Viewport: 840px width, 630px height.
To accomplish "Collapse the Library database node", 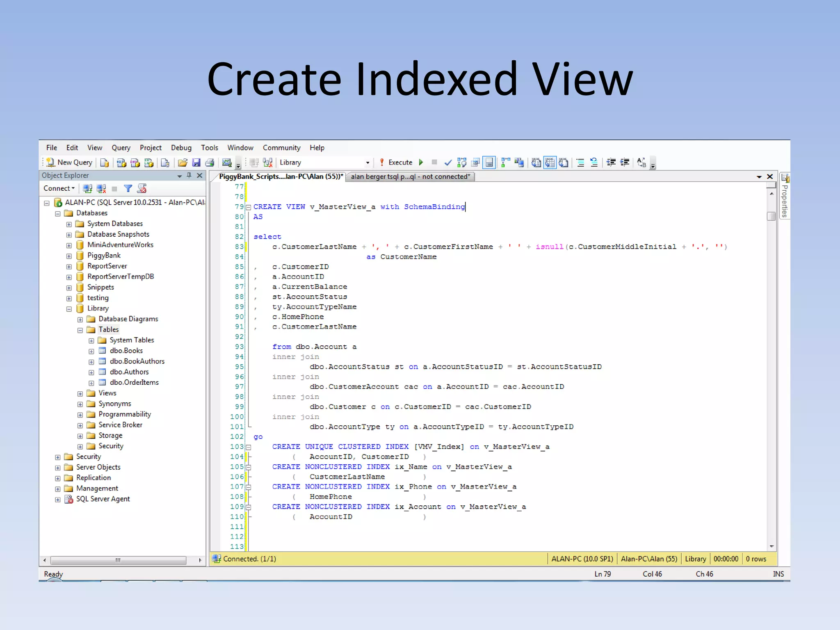I will pos(69,309).
